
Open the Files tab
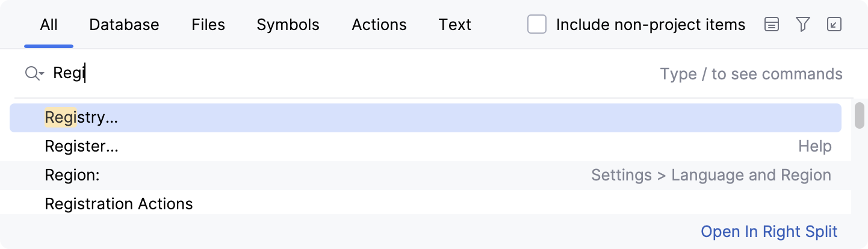point(208,25)
